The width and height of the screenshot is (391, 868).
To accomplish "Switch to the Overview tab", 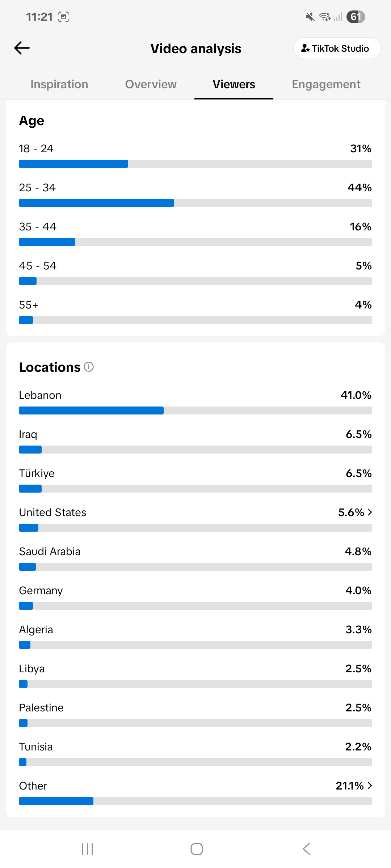I will [151, 84].
